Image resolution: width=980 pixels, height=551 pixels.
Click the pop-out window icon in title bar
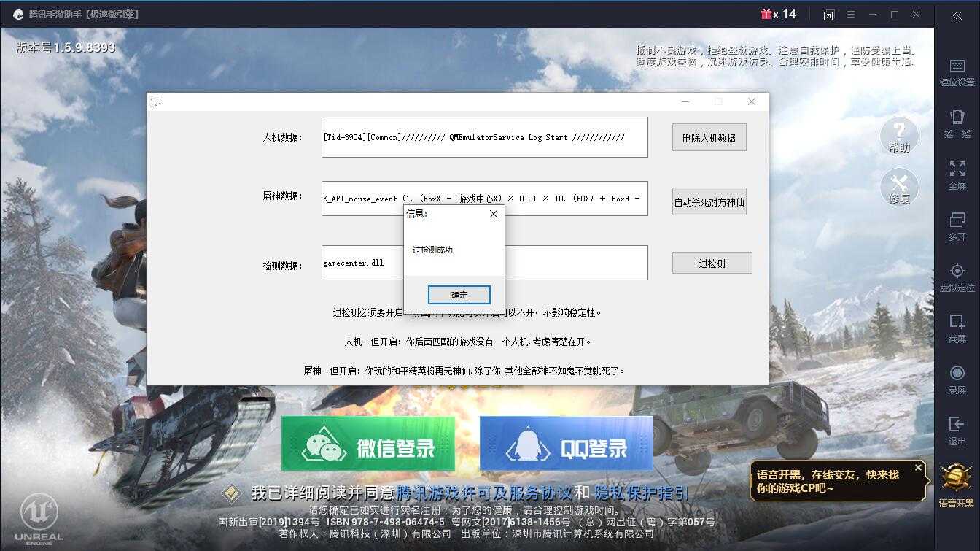coord(828,15)
